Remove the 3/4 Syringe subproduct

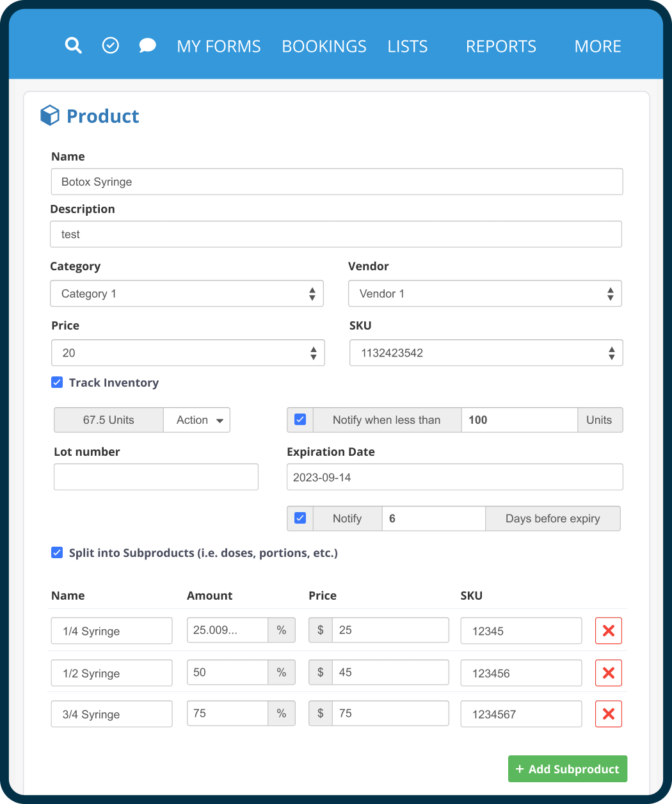click(x=608, y=714)
